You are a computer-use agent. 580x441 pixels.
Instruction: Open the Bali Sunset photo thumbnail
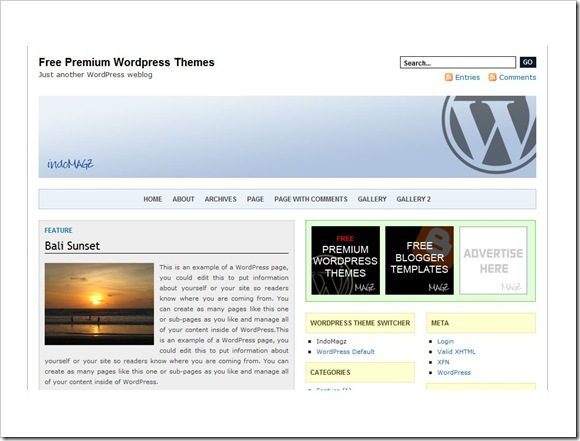click(99, 304)
